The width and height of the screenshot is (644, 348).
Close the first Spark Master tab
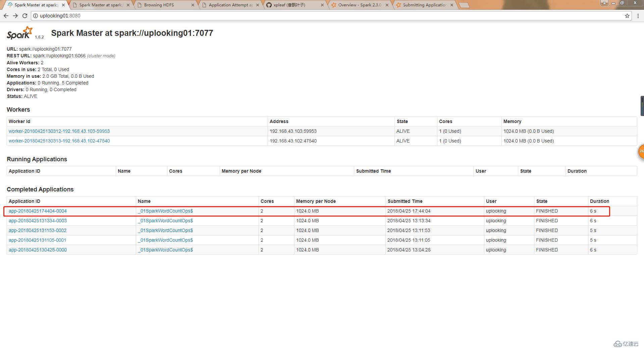click(x=63, y=5)
